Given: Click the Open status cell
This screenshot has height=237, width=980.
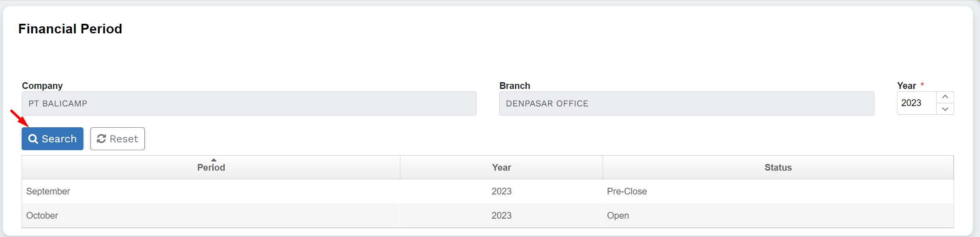Looking at the screenshot, I should coord(618,216).
